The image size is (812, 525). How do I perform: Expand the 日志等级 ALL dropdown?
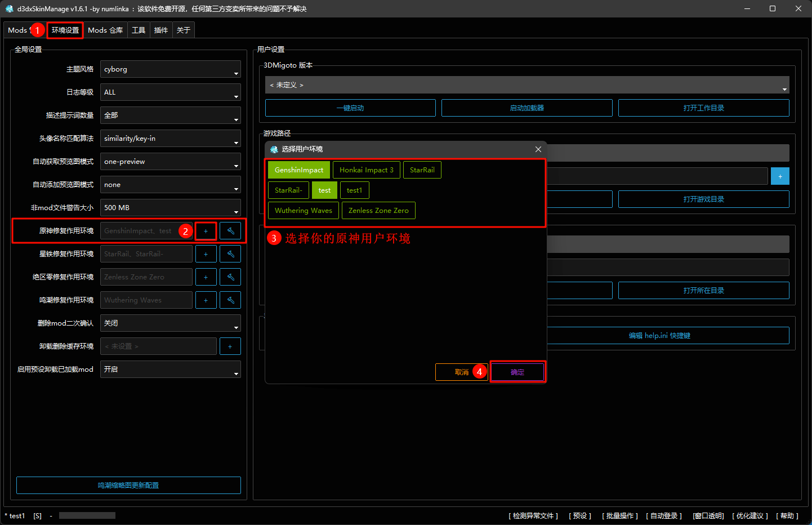point(171,92)
